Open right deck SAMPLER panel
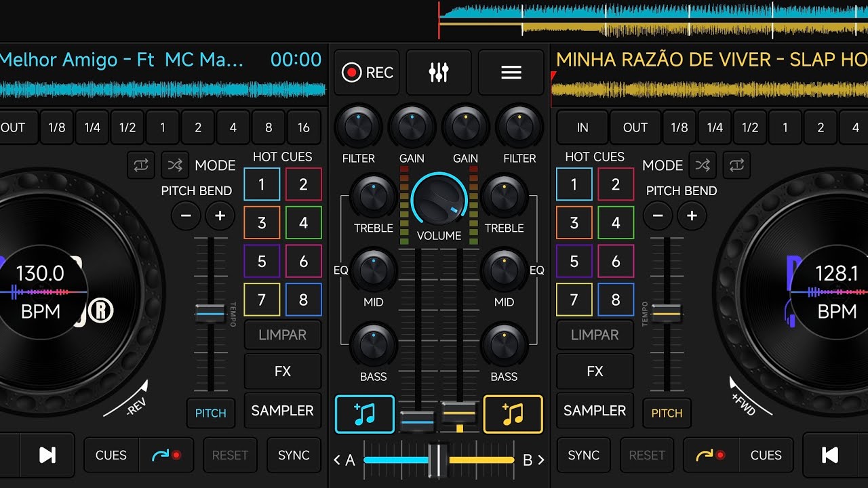868x488 pixels. (595, 411)
